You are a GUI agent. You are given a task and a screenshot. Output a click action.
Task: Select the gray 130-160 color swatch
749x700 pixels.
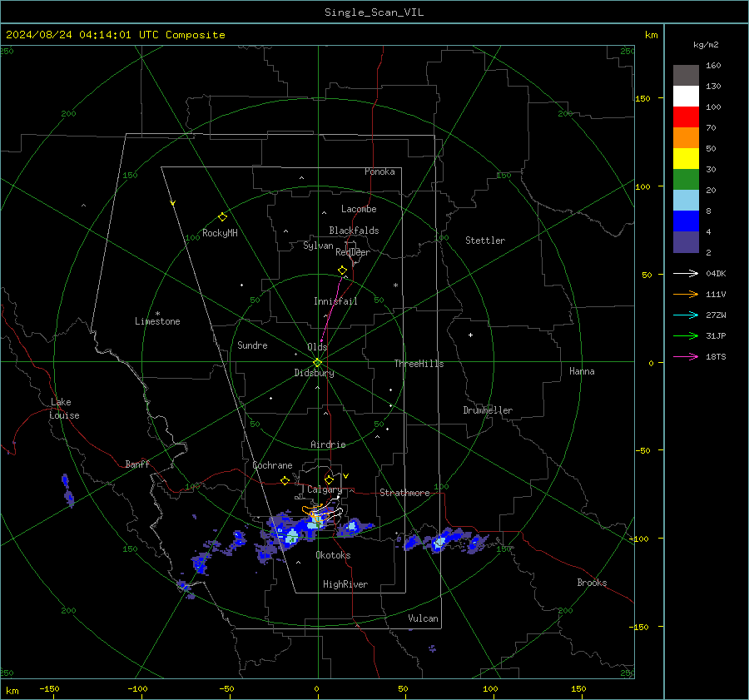click(686, 76)
